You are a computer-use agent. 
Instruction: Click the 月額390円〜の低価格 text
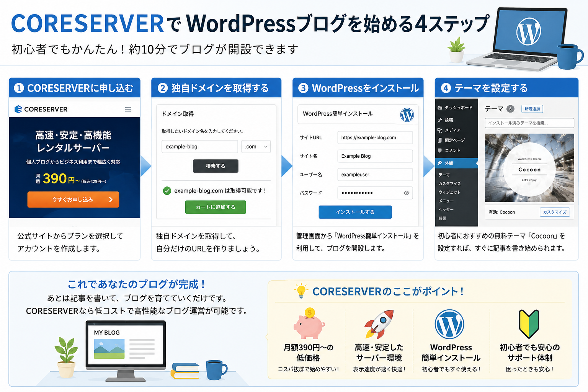click(x=309, y=353)
